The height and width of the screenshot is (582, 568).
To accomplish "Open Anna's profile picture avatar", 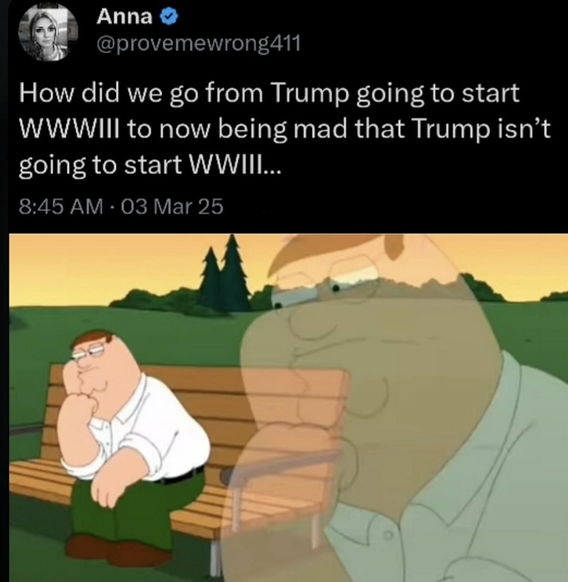I will (48, 33).
